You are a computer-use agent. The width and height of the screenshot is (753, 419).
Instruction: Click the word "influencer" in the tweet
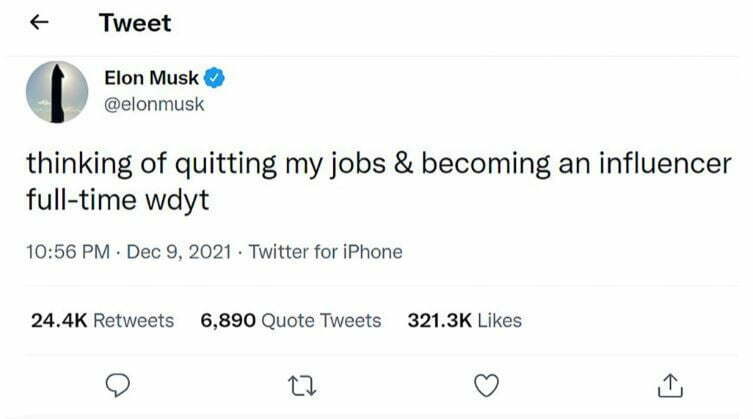pyautogui.click(x=669, y=165)
